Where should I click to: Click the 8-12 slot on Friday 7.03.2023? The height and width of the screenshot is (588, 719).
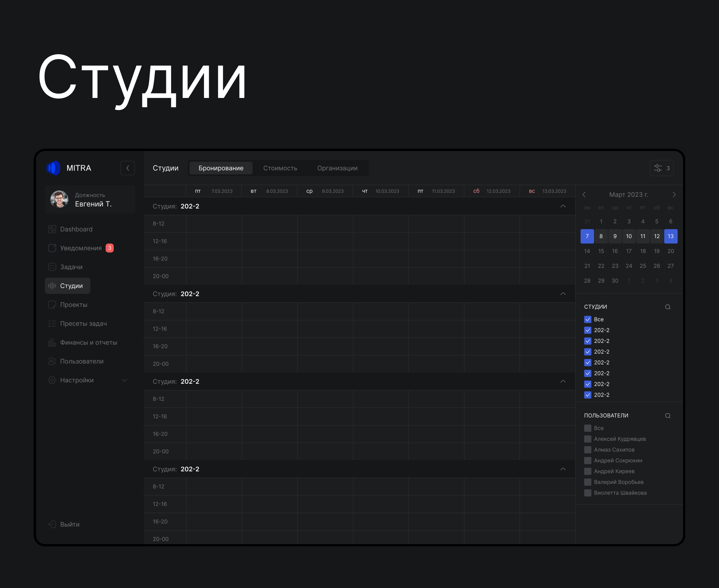[214, 223]
